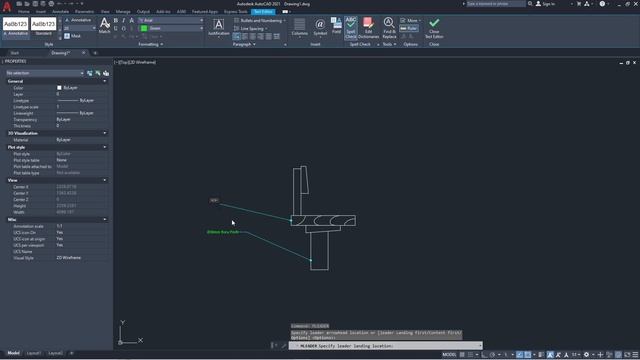Viewport: 640px width, 360px height.
Task: Open the More options dropdown
Action: pos(411,20)
